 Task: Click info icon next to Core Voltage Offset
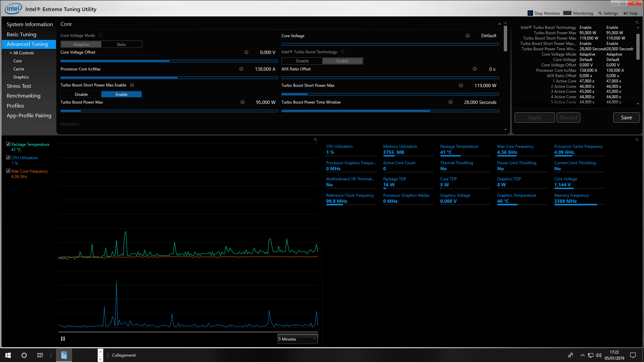click(246, 52)
